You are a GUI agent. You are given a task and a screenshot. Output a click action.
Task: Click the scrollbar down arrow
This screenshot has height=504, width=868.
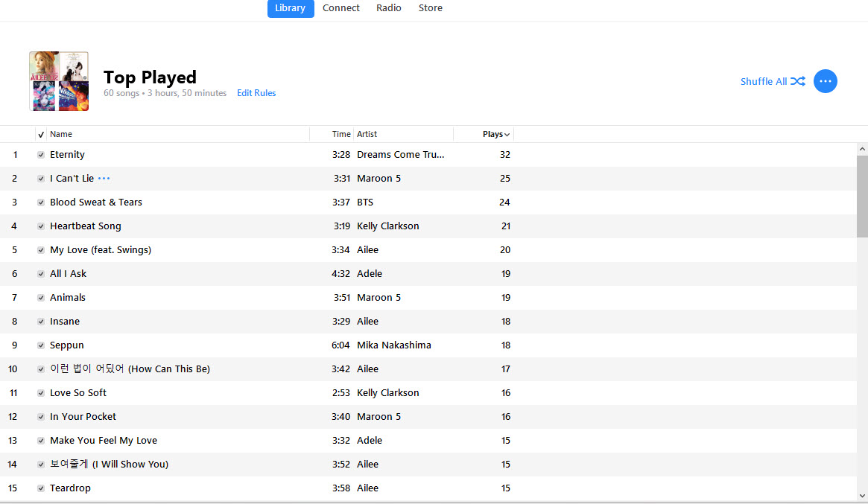point(862,495)
